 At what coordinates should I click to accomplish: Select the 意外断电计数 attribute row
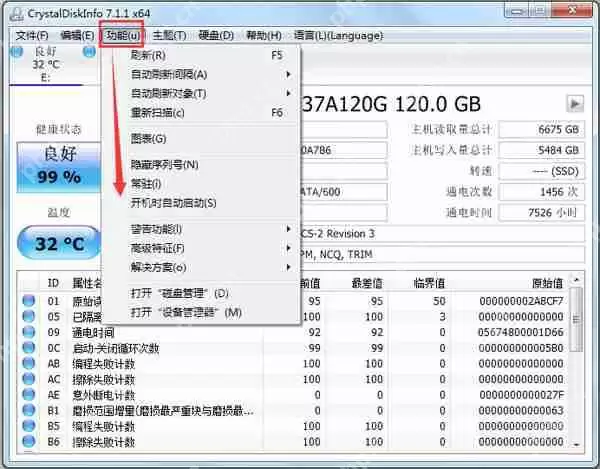(x=294, y=395)
